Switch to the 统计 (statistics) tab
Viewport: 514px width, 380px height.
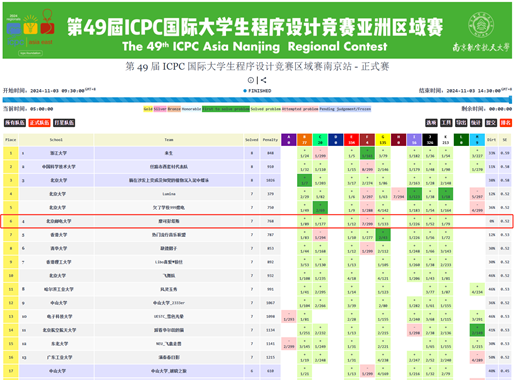pos(476,123)
